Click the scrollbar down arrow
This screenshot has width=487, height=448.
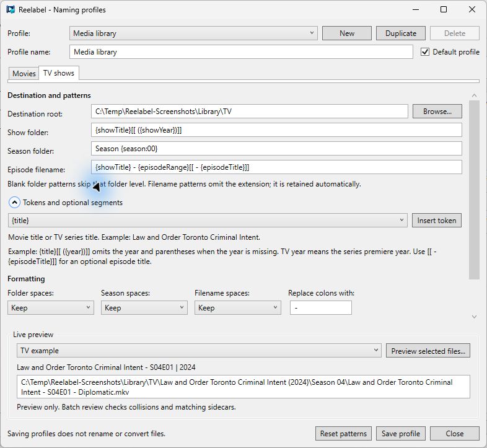click(474, 317)
